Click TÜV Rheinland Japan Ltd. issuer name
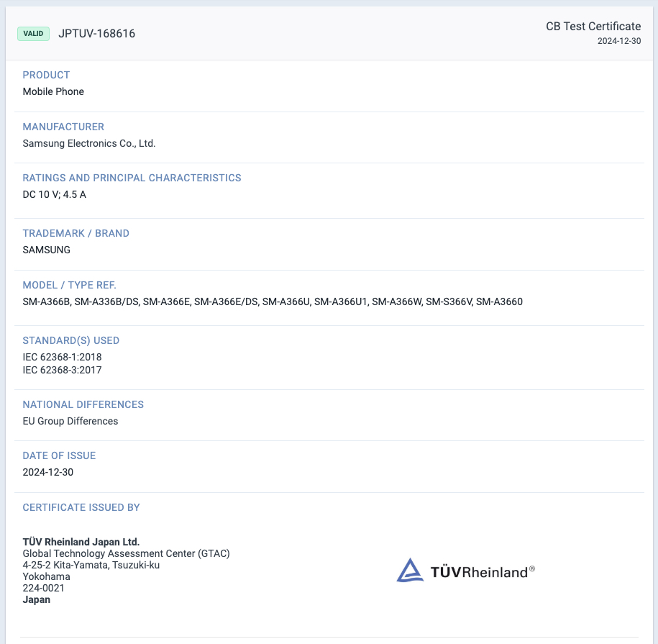Image resolution: width=658 pixels, height=644 pixels. coord(81,542)
